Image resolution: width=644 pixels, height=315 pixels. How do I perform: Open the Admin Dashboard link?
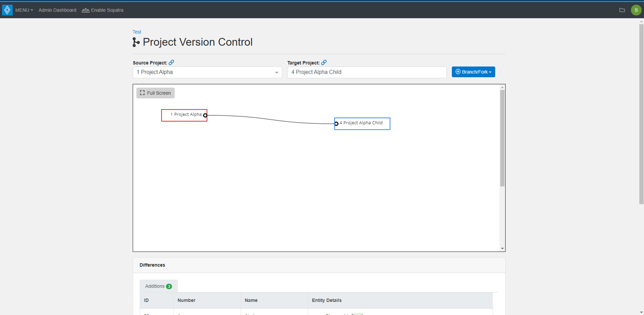pos(57,10)
